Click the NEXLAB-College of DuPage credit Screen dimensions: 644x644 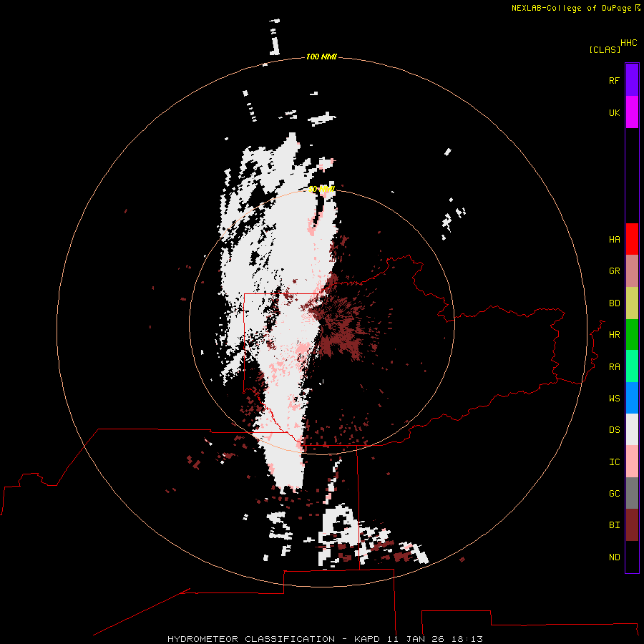(571, 8)
